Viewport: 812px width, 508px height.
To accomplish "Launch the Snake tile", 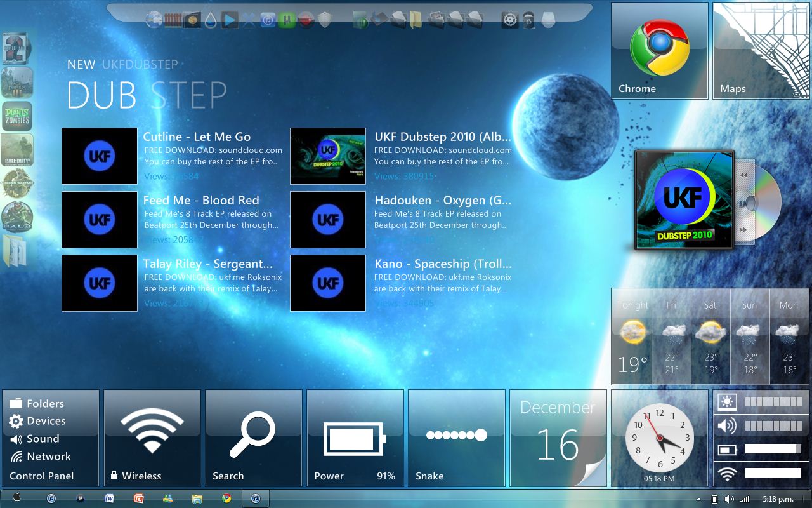I will (x=457, y=438).
